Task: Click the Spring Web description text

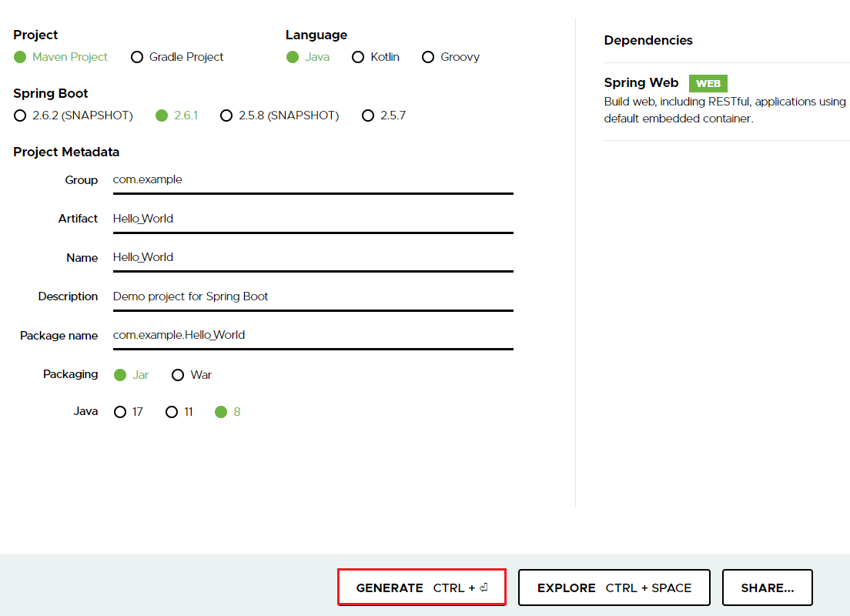Action: coord(725,110)
